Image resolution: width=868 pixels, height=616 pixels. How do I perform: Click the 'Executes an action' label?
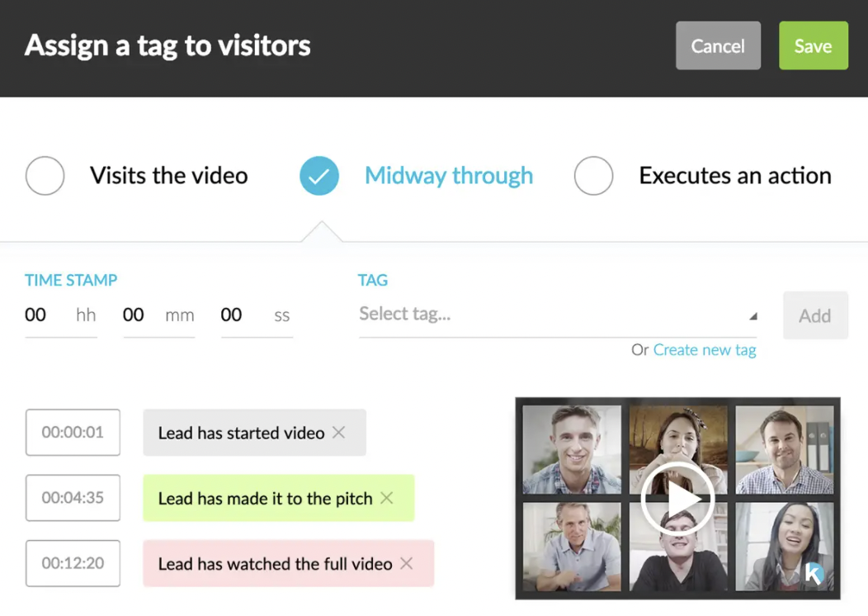pos(735,176)
